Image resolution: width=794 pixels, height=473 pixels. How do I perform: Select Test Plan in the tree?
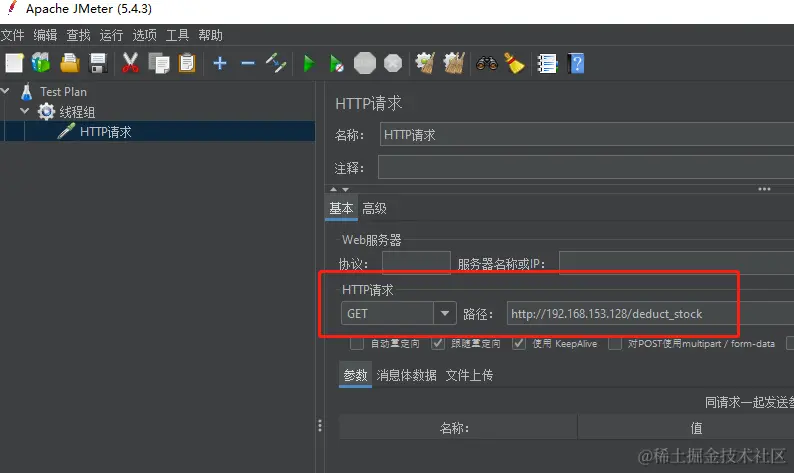(63, 92)
